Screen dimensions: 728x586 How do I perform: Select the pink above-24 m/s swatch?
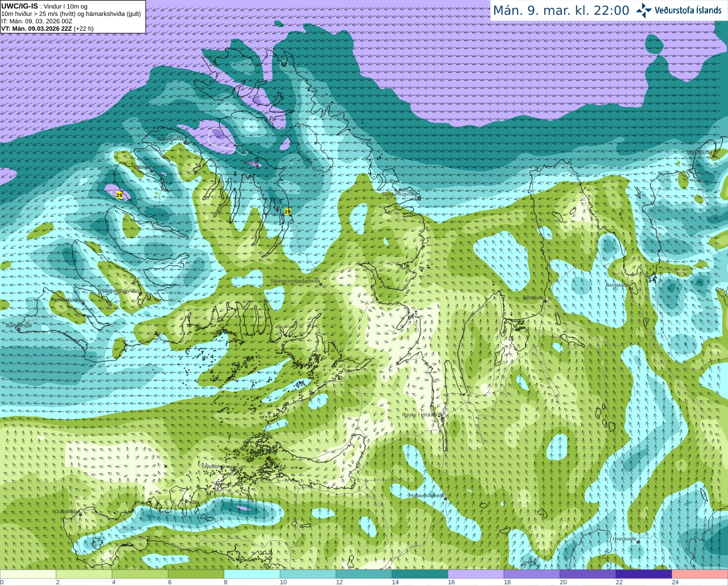700,574
